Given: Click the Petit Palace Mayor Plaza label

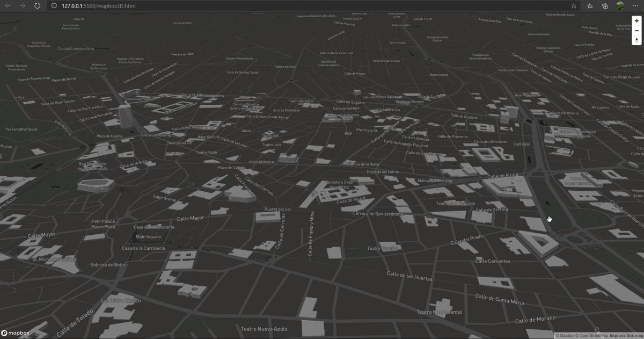Looking at the screenshot, I should point(103,224).
